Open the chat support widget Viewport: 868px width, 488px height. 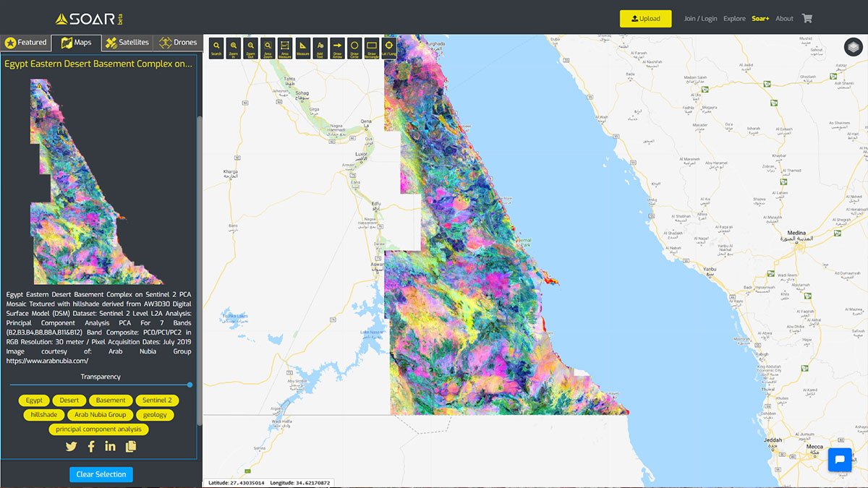click(x=840, y=460)
